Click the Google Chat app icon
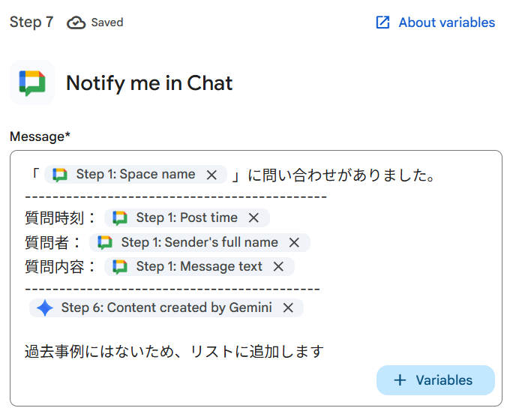Screen dimensions: 519x420 pos(32,82)
